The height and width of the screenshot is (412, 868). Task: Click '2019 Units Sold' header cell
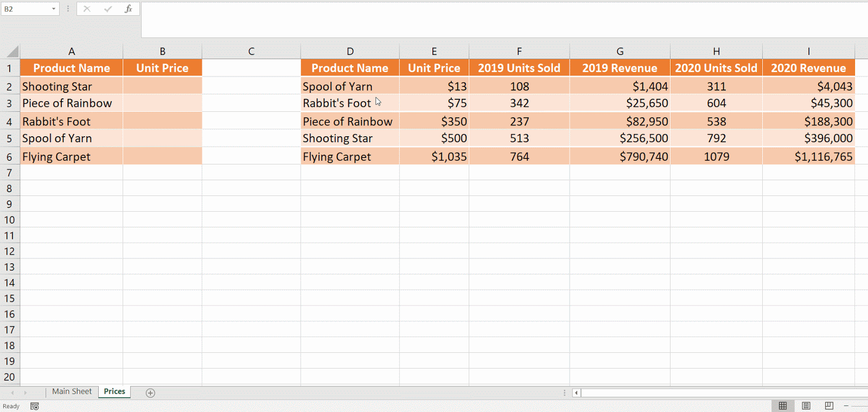[519, 68]
